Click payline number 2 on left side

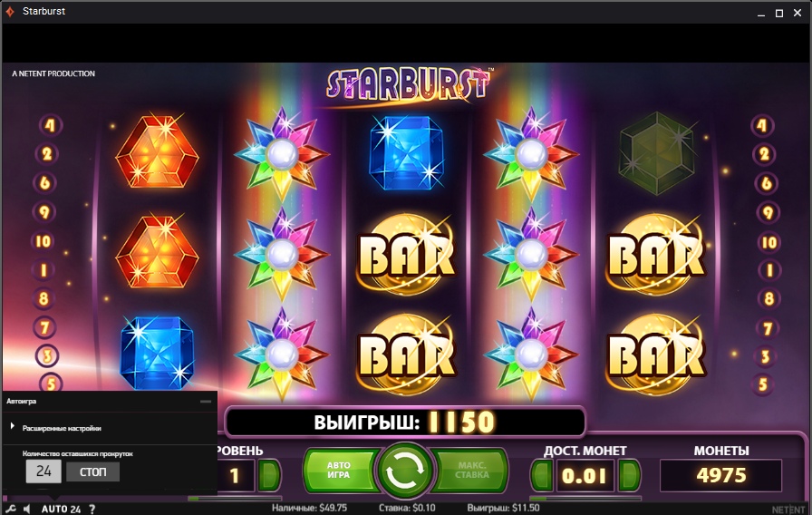coord(47,154)
